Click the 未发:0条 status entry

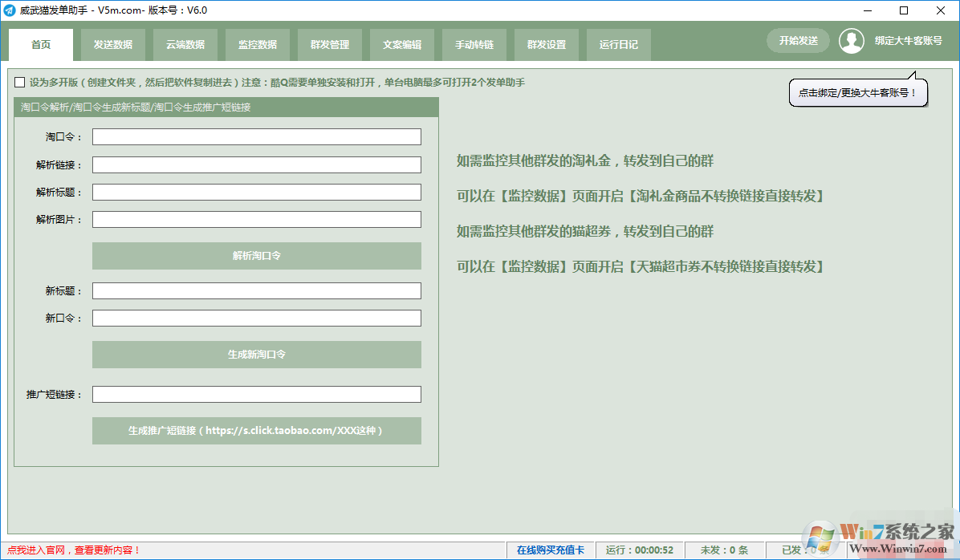click(724, 550)
